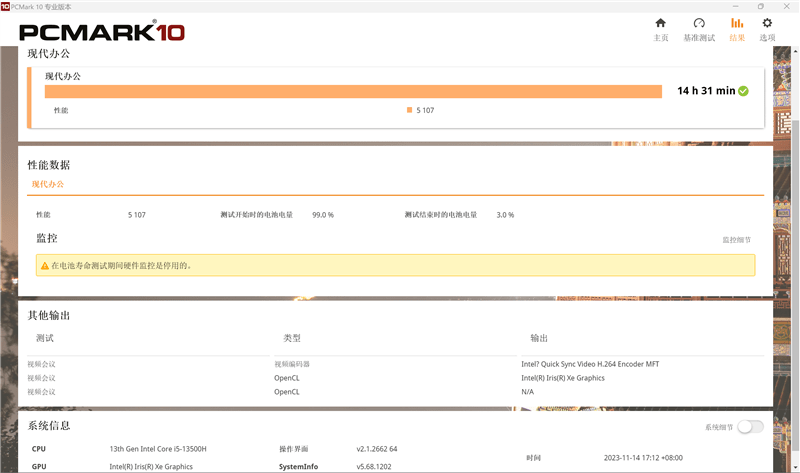Go to the 主页 home icon
Viewport: 800px width, 473px height.
[660, 28]
